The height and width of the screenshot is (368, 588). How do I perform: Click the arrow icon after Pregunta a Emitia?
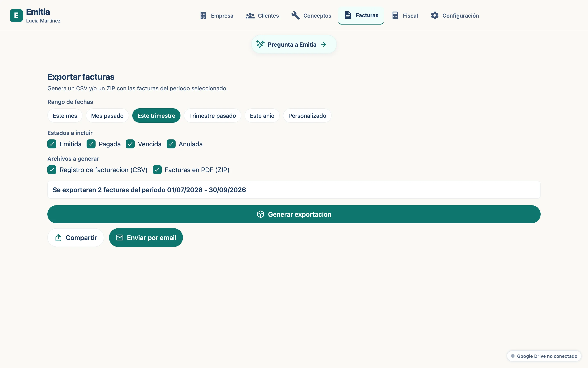click(x=323, y=44)
